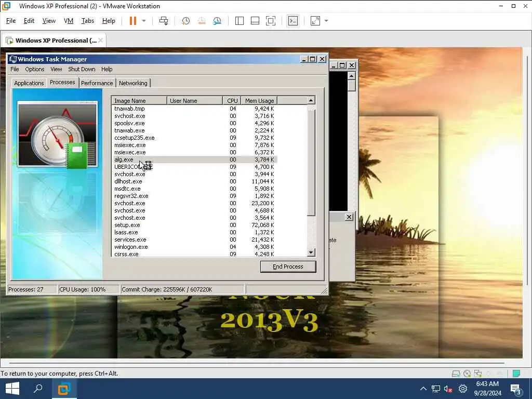Open Windows taskbar search
This screenshot has width=532, height=399.
click(38, 389)
